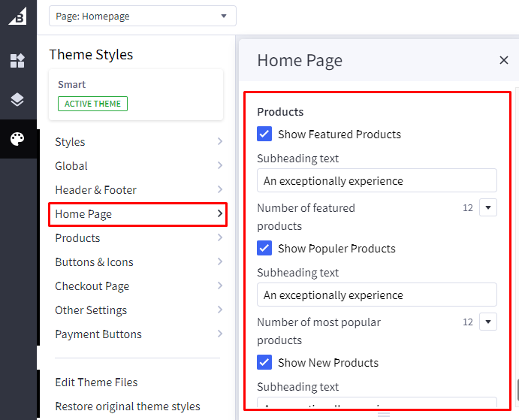The image size is (519, 420).
Task: Click the drag handle below the panel
Action: coord(383,414)
